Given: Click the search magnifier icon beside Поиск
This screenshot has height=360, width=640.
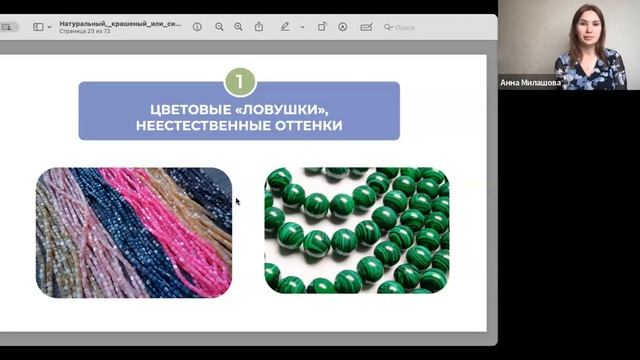Looking at the screenshot, I should coord(388,27).
